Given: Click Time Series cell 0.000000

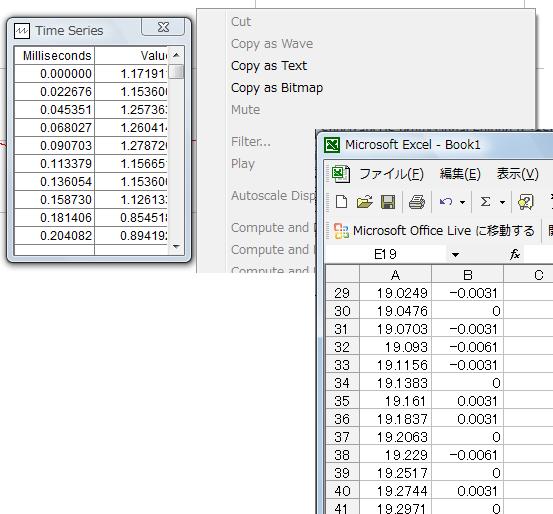Looking at the screenshot, I should (55, 74).
